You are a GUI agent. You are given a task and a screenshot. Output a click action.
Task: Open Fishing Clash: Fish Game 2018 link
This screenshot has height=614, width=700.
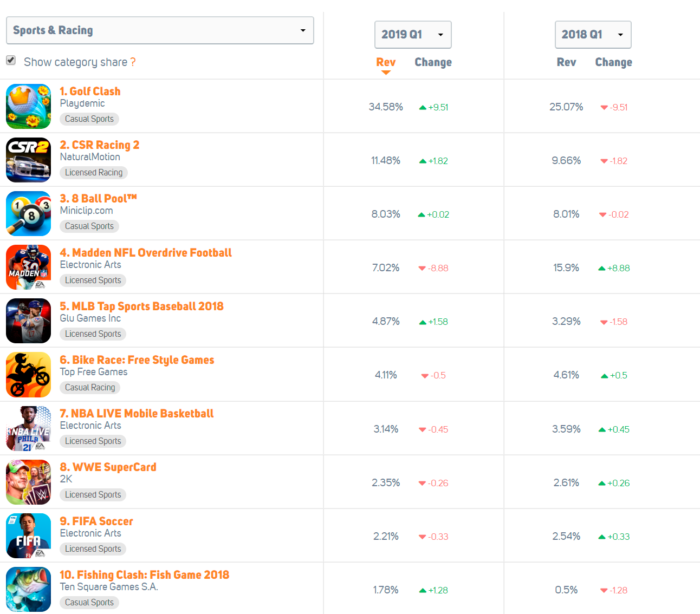[x=145, y=575]
